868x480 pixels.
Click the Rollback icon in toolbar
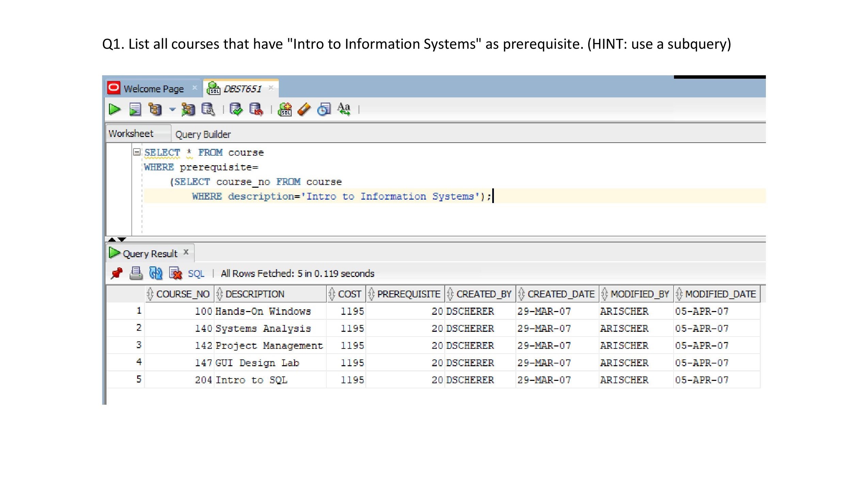tap(256, 109)
